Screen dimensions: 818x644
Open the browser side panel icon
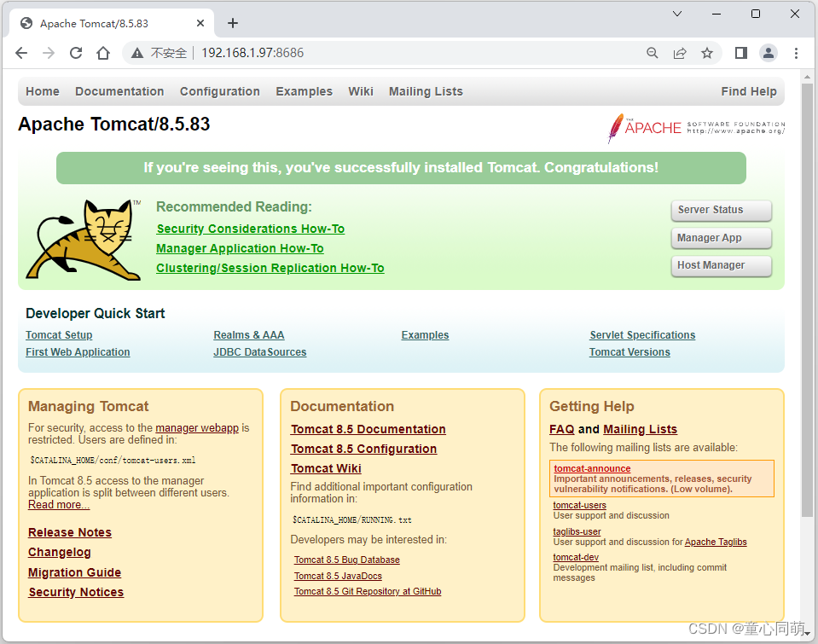click(740, 53)
